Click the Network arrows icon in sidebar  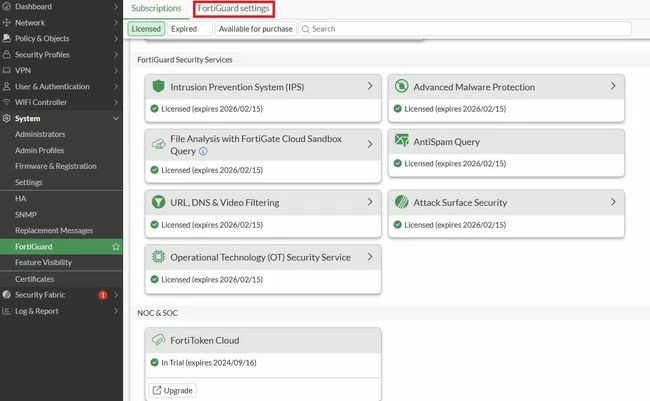[x=6, y=22]
